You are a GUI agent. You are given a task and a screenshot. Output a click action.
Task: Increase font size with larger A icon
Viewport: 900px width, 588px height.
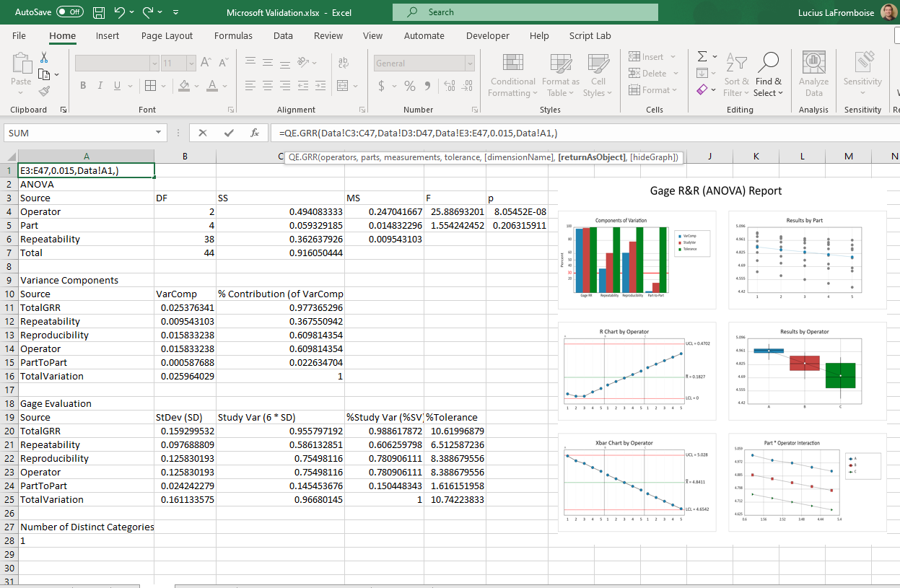205,63
